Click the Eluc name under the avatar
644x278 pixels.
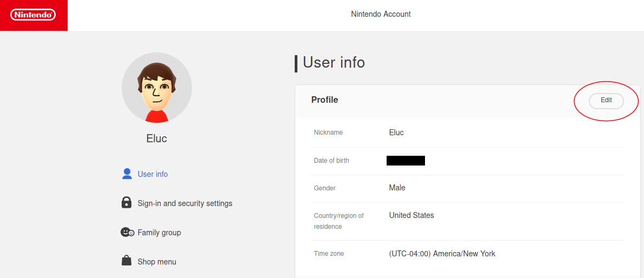point(157,138)
